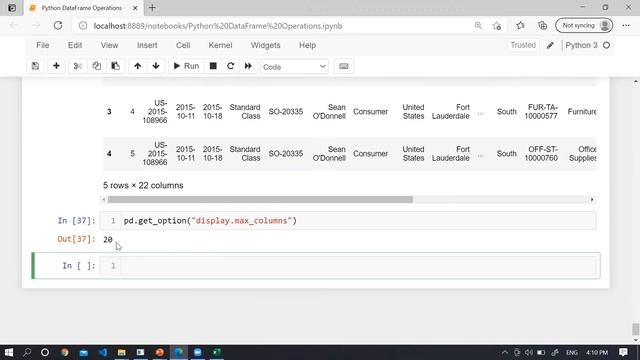Restart kernel and run all cells icon
The width and height of the screenshot is (640, 360).
pos(248,66)
